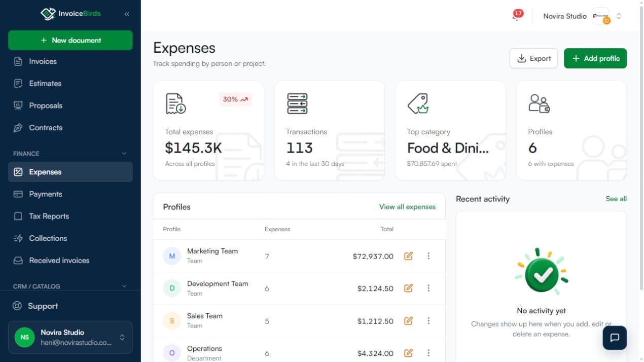Click the Received invoices inbox icon
644x362 pixels.
pos(18,261)
